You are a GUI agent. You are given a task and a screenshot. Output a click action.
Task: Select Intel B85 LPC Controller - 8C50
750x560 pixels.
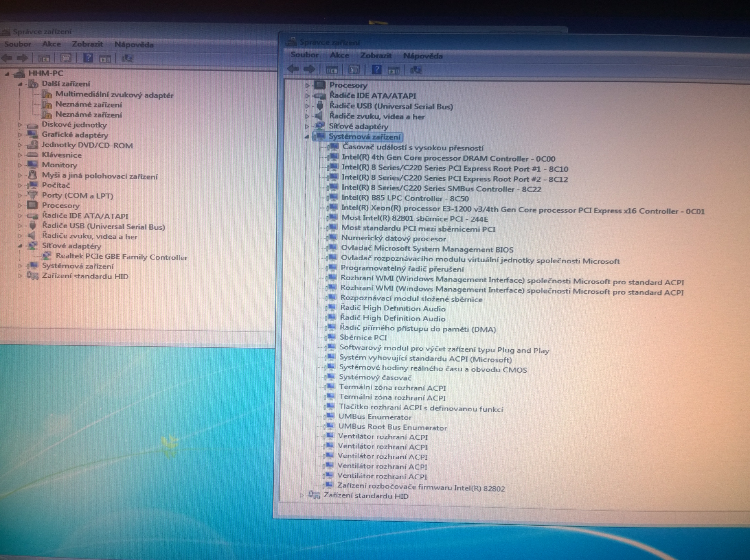click(x=405, y=198)
